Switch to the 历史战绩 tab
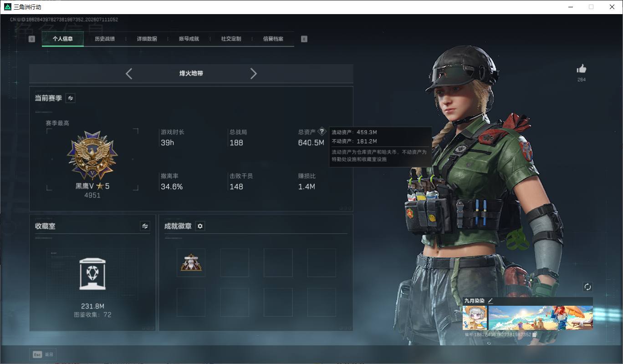The height and width of the screenshot is (364, 623). pyautogui.click(x=105, y=39)
